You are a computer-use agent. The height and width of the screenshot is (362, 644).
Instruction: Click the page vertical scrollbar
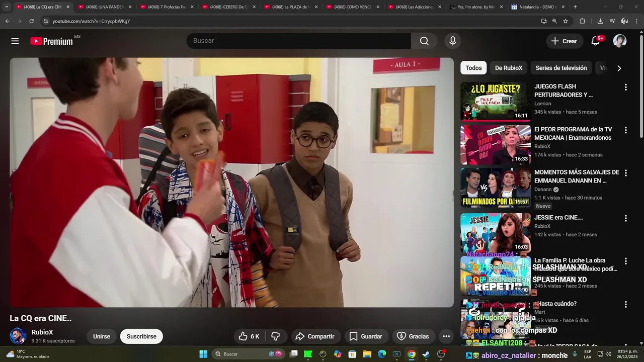pyautogui.click(x=641, y=85)
